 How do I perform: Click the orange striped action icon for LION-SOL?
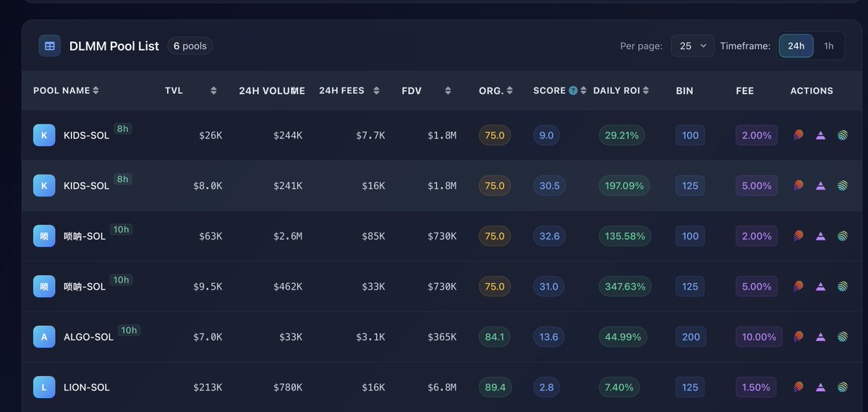coord(799,387)
